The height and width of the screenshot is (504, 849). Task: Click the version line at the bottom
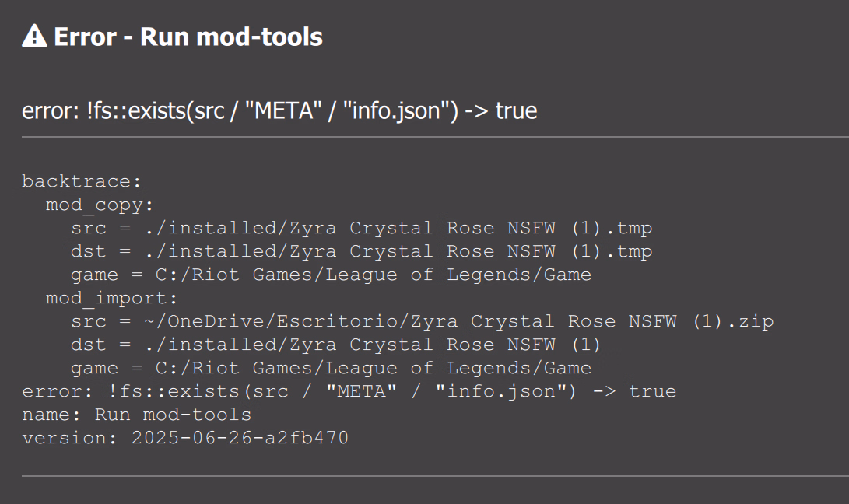point(185,438)
